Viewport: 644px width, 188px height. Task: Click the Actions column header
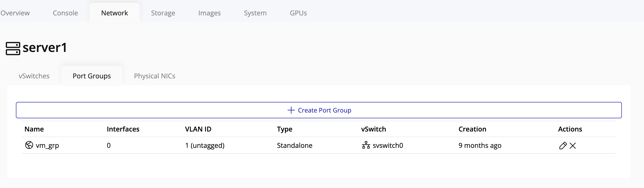click(x=570, y=129)
